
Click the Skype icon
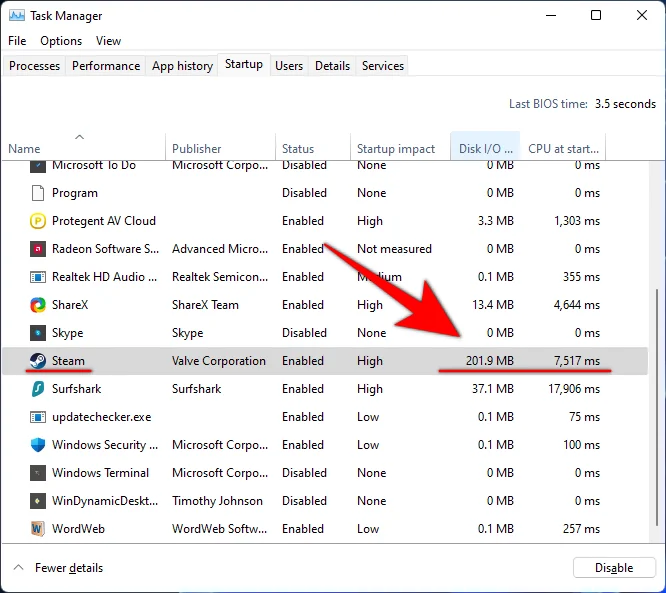click(38, 333)
